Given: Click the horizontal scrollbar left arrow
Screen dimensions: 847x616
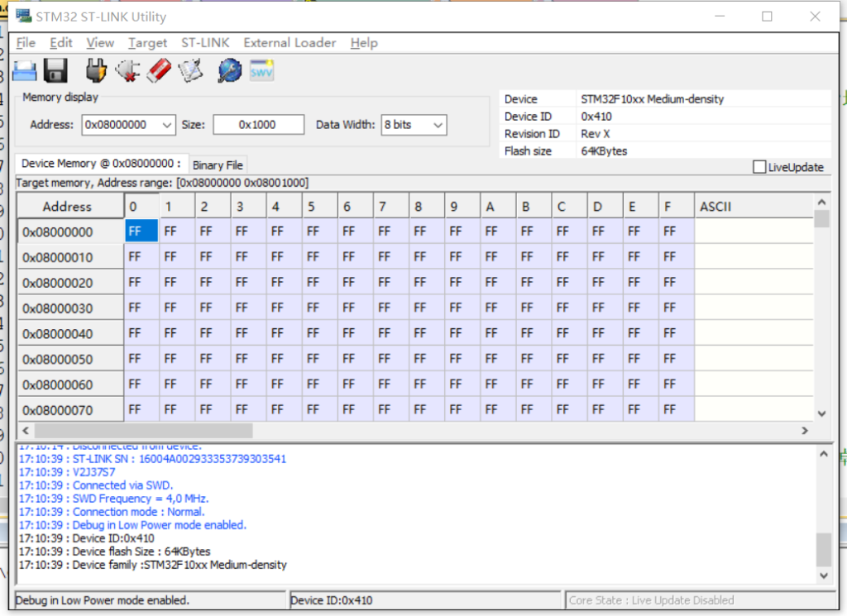Looking at the screenshot, I should point(26,430).
